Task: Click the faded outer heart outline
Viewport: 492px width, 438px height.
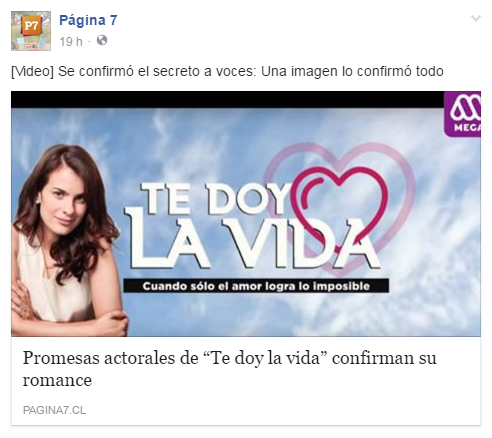Action: pyautogui.click(x=340, y=208)
